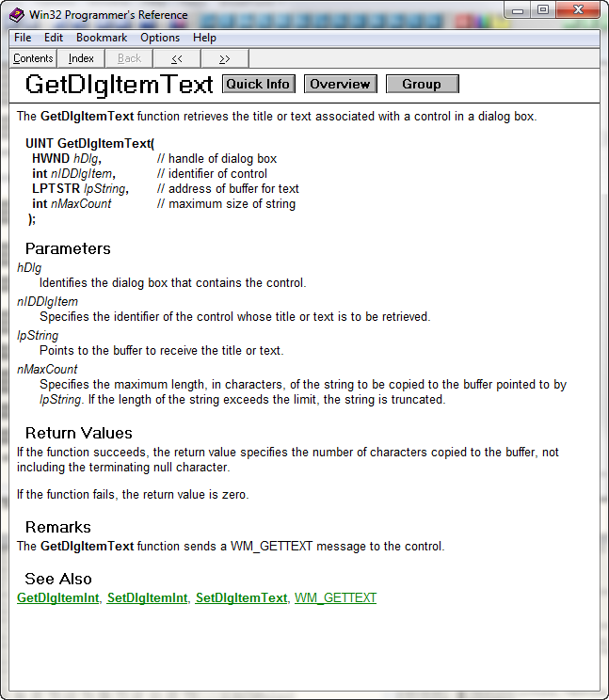Click the '// handle of dialog box' comment
609x700 pixels.
click(x=217, y=158)
